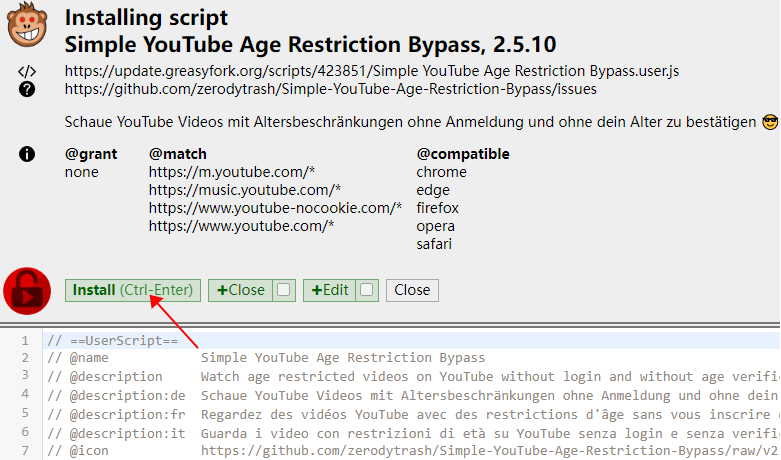Toggle the checkbox next to +Close
The height and width of the screenshot is (460, 781).
coord(284,290)
